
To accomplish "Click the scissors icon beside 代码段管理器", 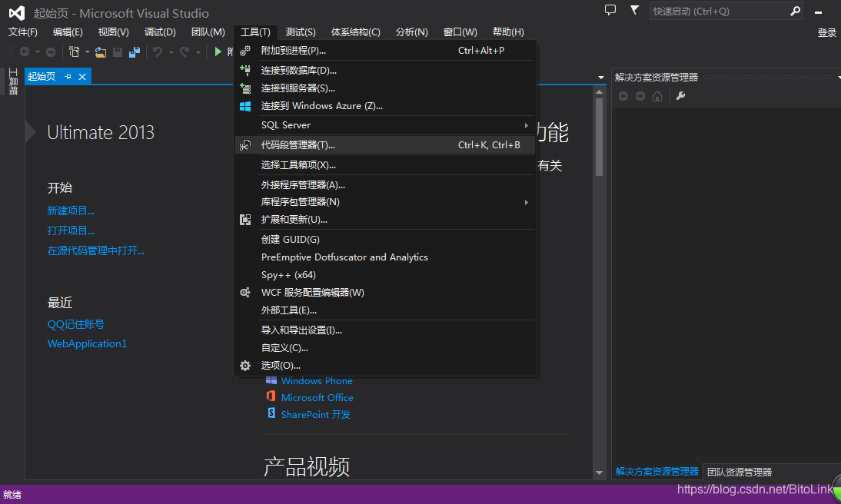I will [x=245, y=145].
